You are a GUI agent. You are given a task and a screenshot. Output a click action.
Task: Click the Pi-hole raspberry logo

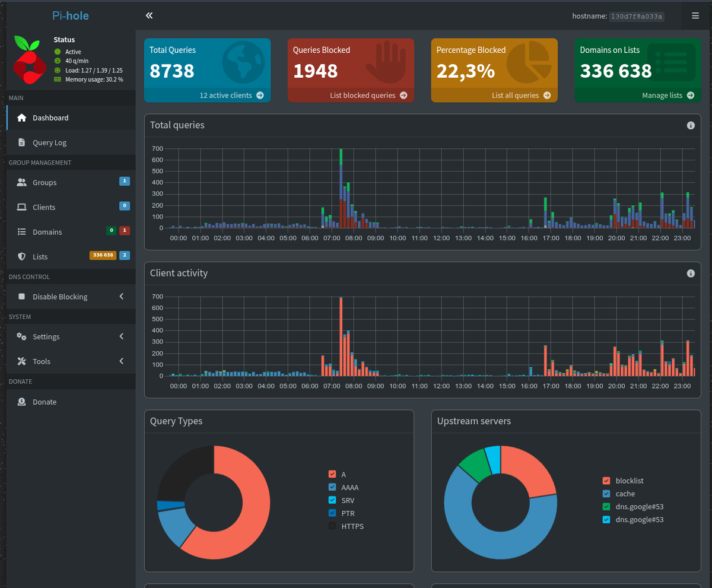(x=30, y=59)
